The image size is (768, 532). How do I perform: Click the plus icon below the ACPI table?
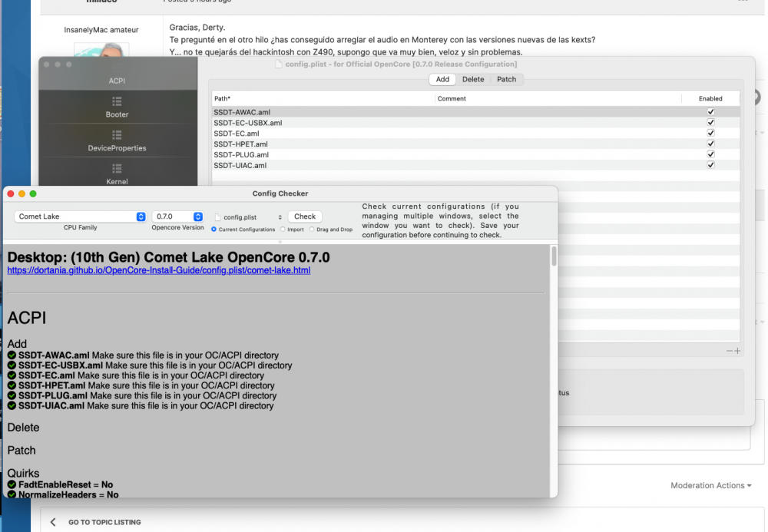click(737, 351)
